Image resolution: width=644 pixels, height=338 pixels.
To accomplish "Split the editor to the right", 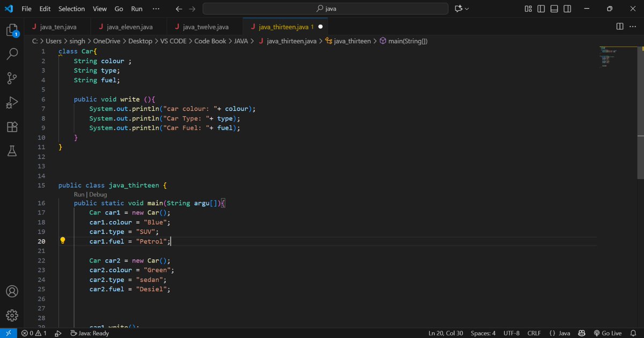I will pos(620,26).
